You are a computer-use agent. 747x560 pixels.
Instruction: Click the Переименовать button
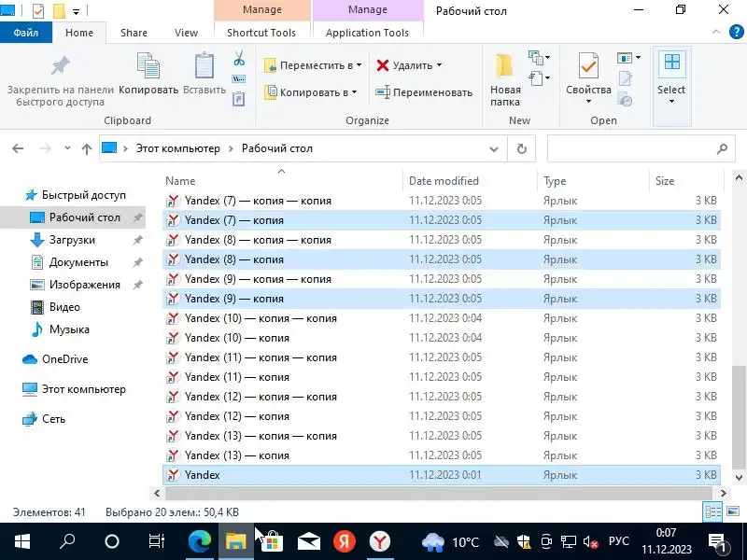point(424,92)
